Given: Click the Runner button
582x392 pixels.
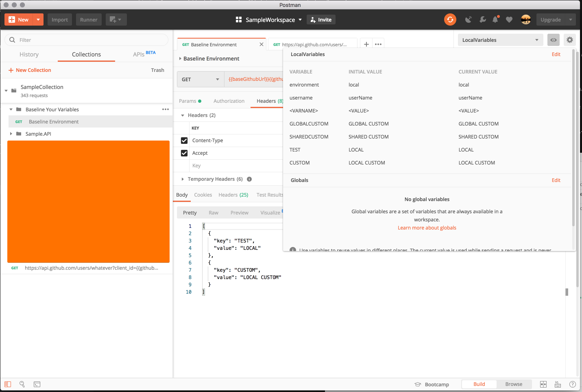Looking at the screenshot, I should tap(89, 19).
